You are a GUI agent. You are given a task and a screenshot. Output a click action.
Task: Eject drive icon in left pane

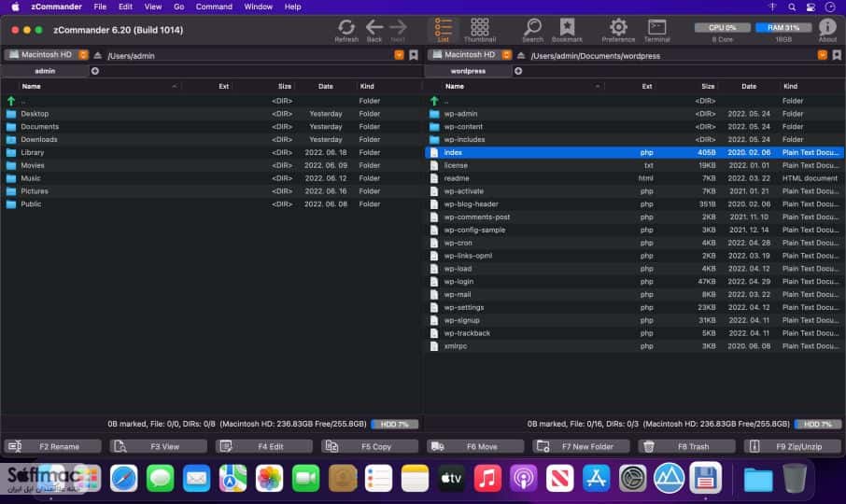[98, 55]
